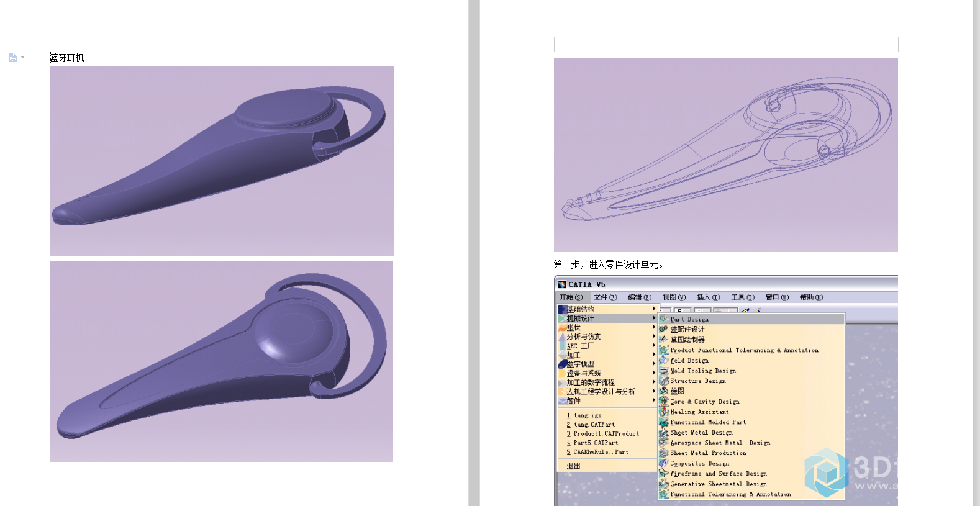Click the page layout options icon beside the title
980x506 pixels.
12,58
